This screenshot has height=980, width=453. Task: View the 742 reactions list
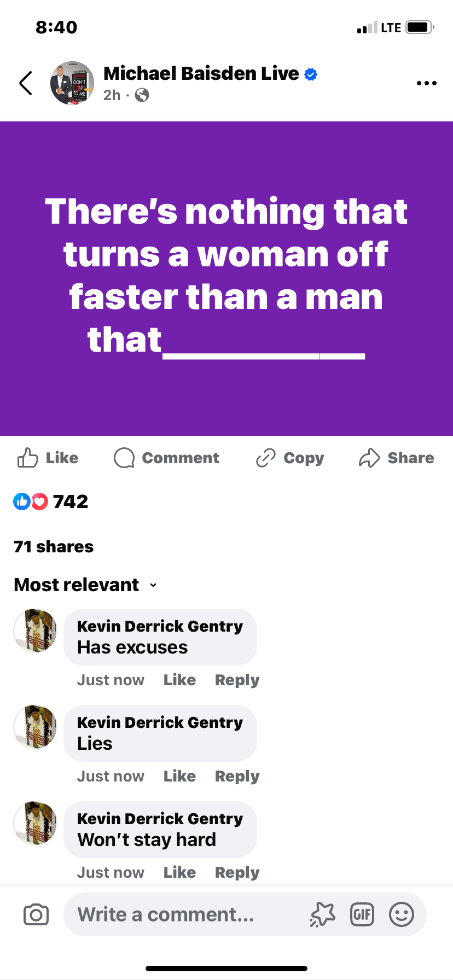click(x=51, y=501)
